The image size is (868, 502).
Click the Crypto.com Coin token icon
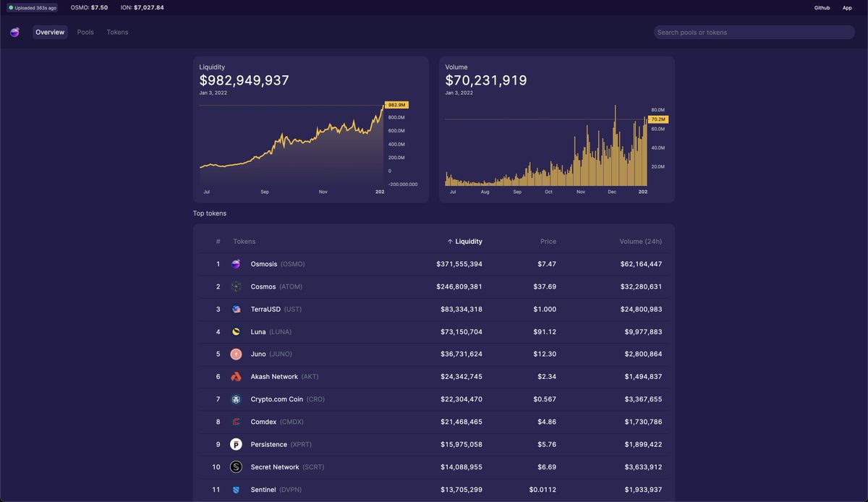click(236, 399)
